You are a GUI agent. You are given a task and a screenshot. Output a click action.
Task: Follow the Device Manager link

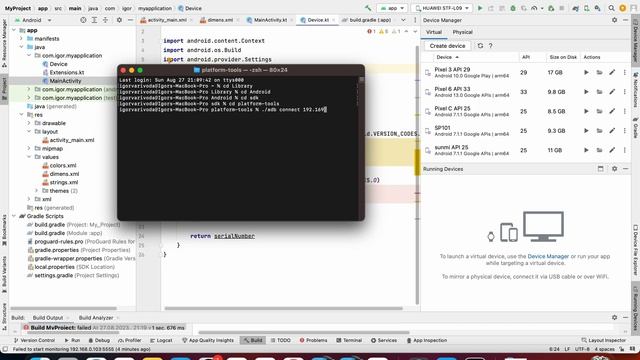(548, 256)
